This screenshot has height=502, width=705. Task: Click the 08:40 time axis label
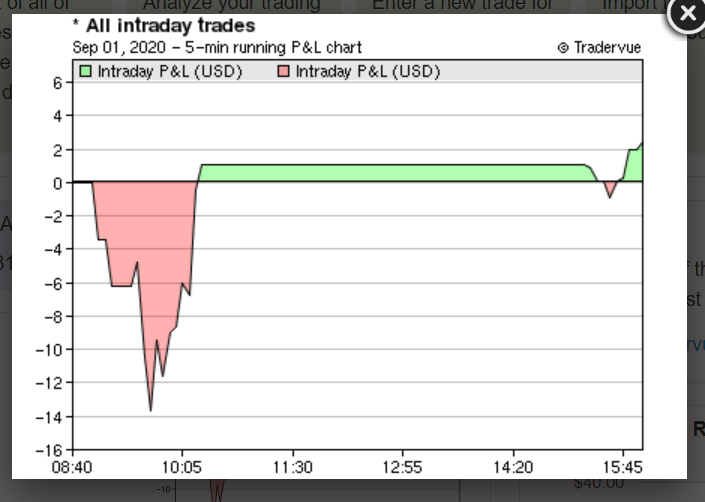pos(73,466)
